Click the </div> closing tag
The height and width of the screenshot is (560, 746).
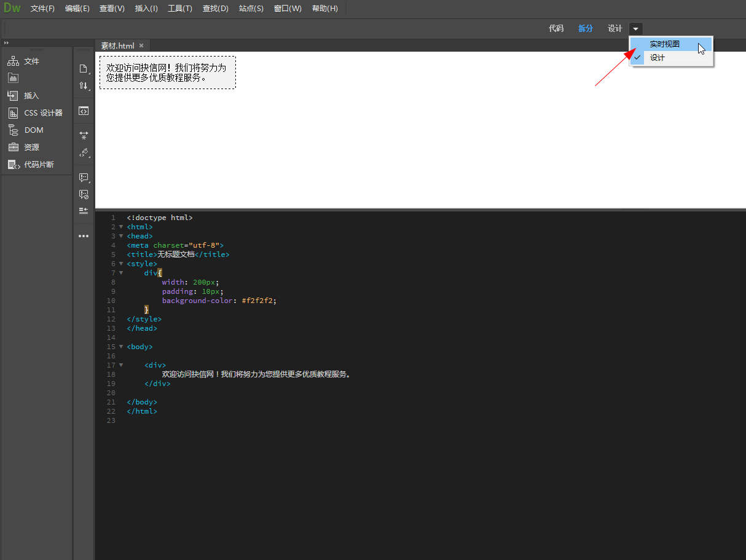157,384
